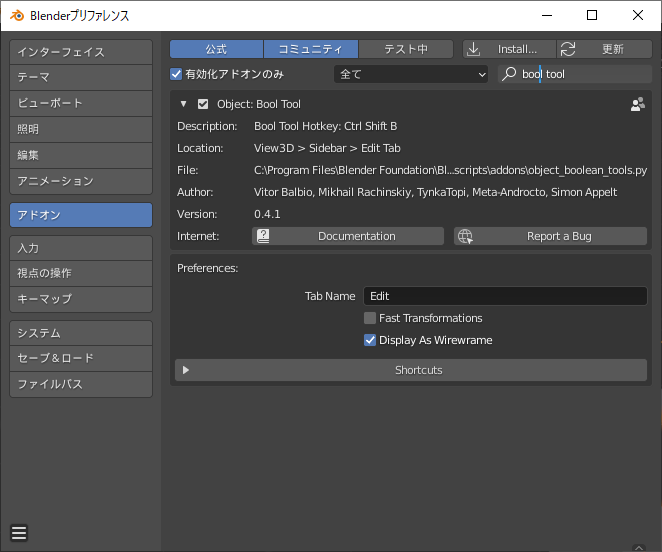Viewport: 662px width, 552px height.
Task: Toggle テスト中 testing addons filter
Action: tap(406, 49)
